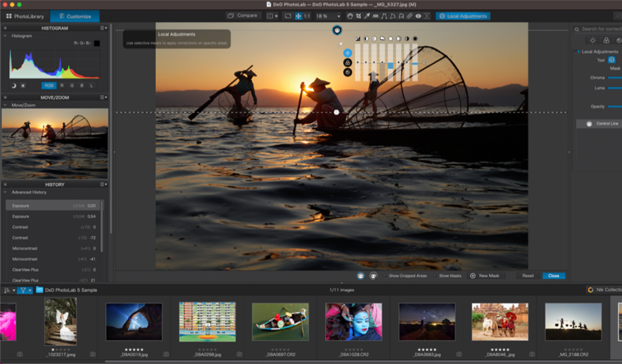Open the image browser sort menu
This screenshot has height=364, width=622.
[x=9, y=291]
